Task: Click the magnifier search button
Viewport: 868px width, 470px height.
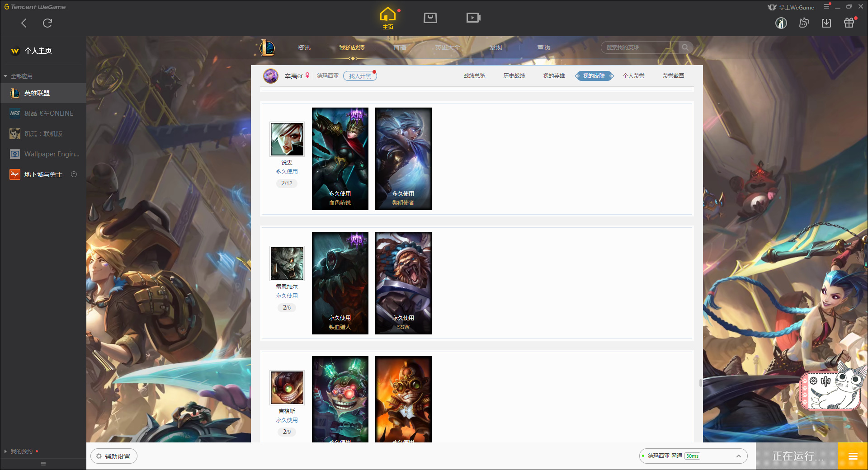Action: pyautogui.click(x=685, y=47)
